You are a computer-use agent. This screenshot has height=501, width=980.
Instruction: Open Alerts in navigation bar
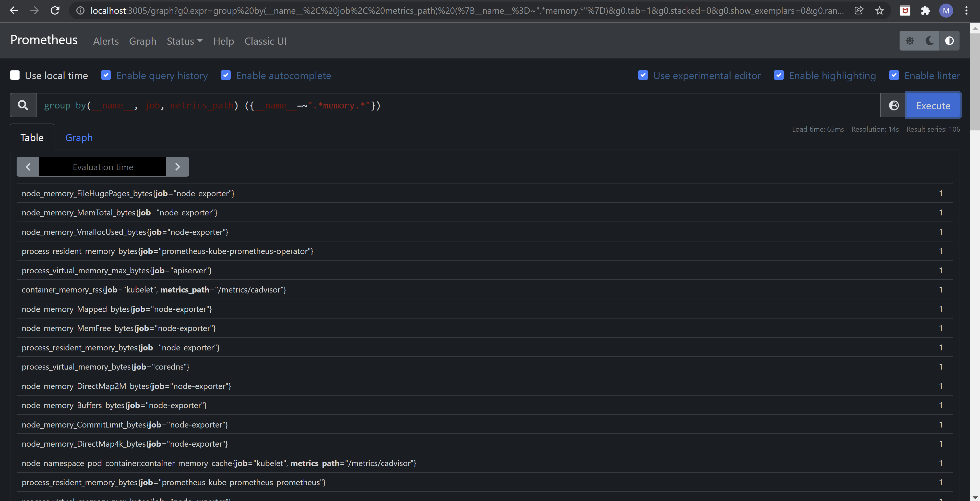pyautogui.click(x=106, y=41)
